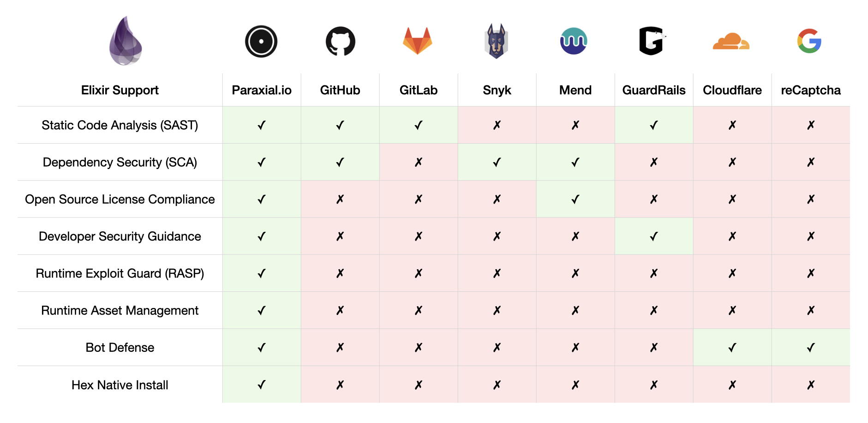Click the Mend logo

pos(574,41)
